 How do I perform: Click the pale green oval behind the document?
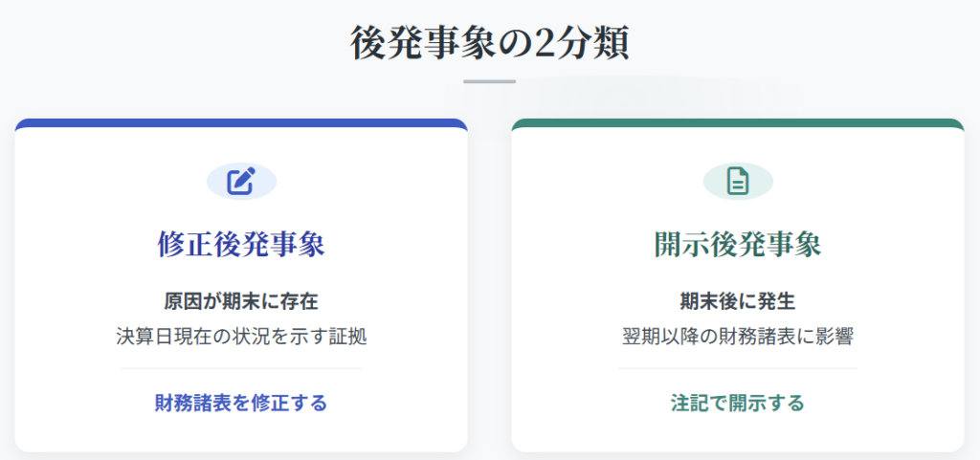[716, 181]
